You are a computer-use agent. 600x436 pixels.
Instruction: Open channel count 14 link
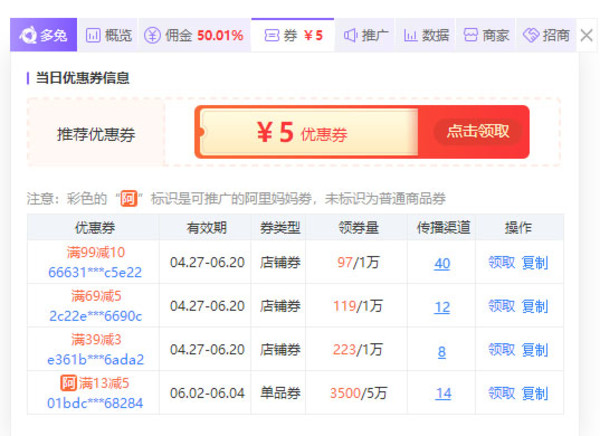(443, 394)
